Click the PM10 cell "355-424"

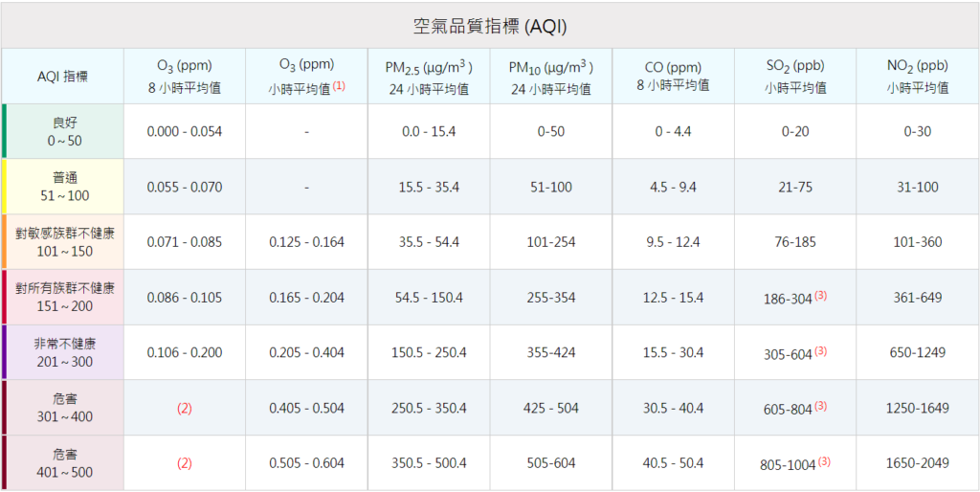pos(550,353)
